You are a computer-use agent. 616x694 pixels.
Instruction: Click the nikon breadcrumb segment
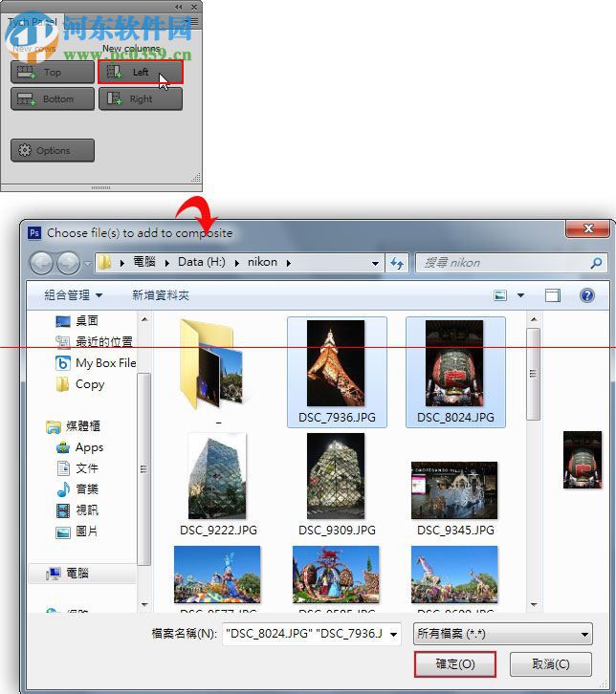tap(262, 262)
